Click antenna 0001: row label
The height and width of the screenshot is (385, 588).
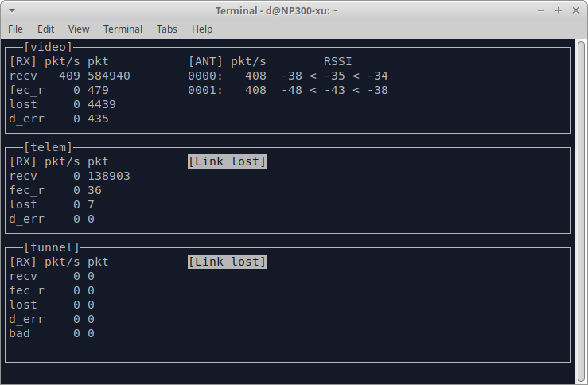205,90
